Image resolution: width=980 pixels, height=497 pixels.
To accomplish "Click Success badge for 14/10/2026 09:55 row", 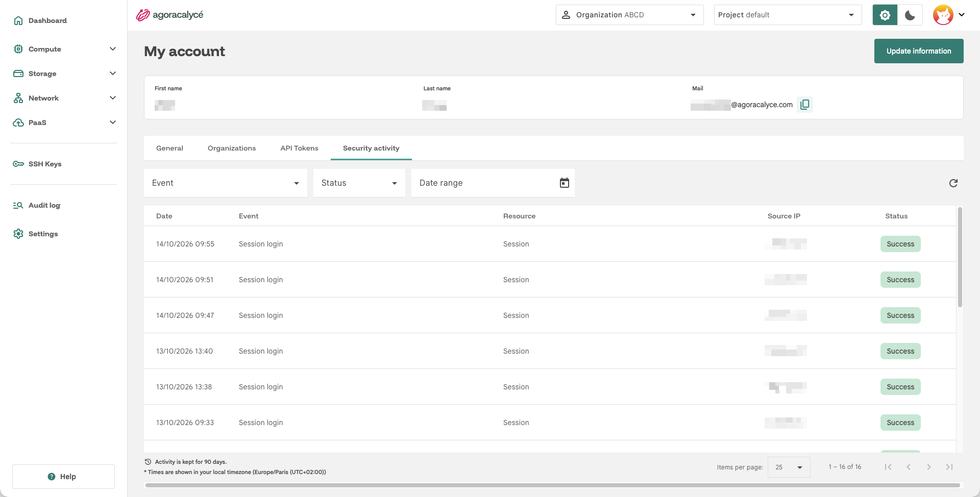I will tap(900, 244).
